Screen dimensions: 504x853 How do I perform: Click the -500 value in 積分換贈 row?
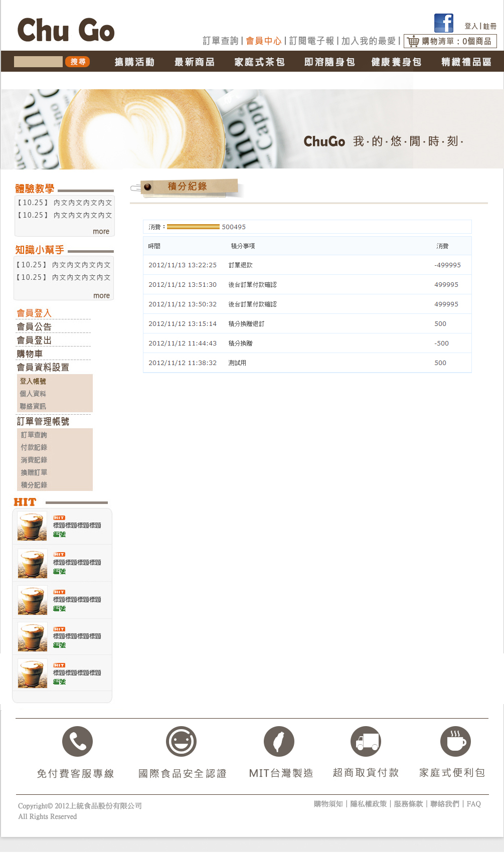coord(442,344)
